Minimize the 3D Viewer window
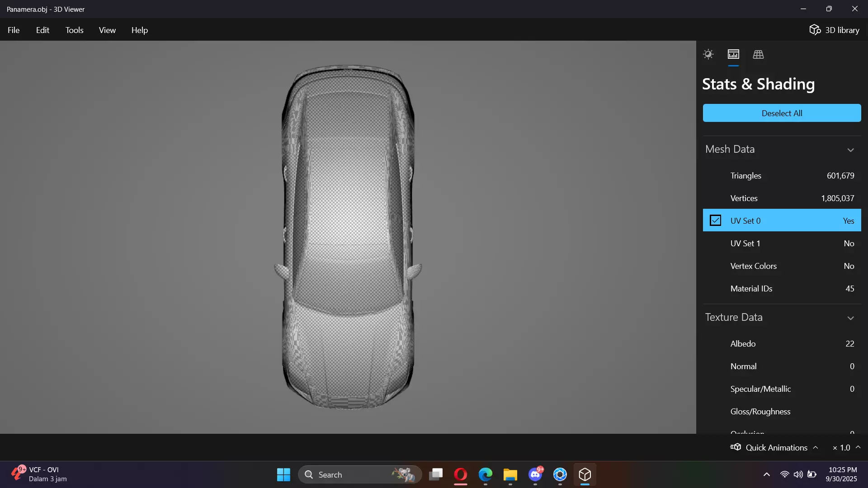This screenshot has height=488, width=868. tap(803, 9)
